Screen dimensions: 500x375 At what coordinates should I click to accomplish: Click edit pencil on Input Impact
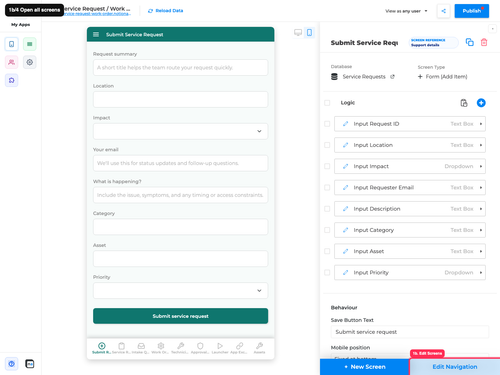tap(346, 166)
